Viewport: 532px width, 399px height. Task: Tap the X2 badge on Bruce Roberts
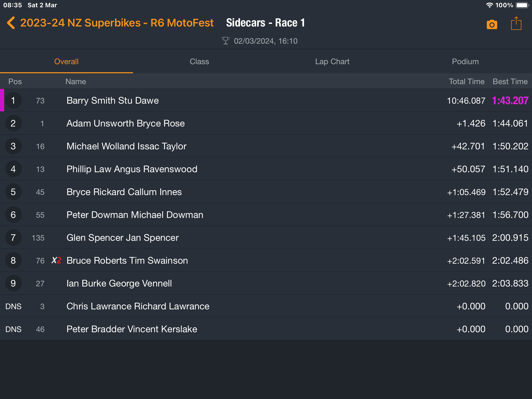[x=56, y=260]
